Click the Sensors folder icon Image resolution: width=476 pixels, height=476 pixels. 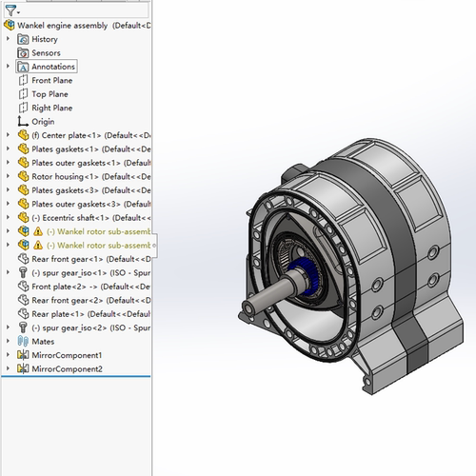coord(23,52)
